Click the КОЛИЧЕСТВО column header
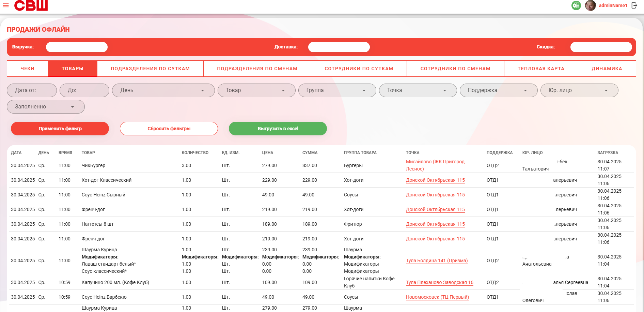Image resolution: width=644 pixels, height=312 pixels. click(195, 153)
